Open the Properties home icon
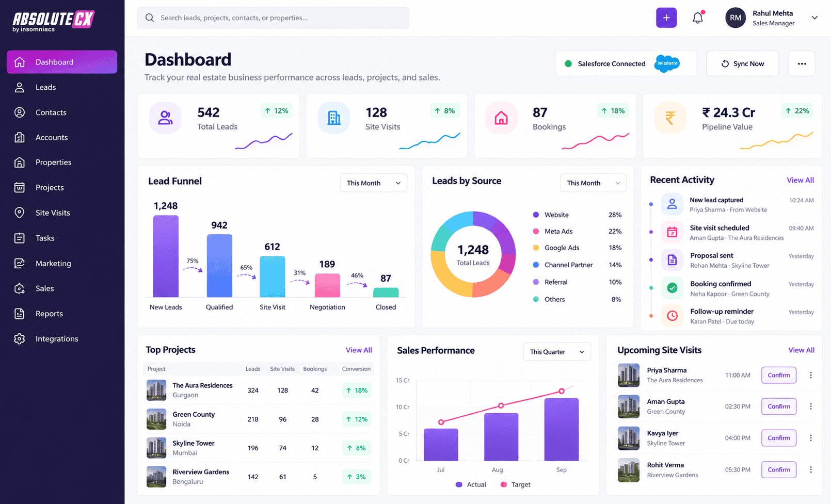 click(20, 162)
